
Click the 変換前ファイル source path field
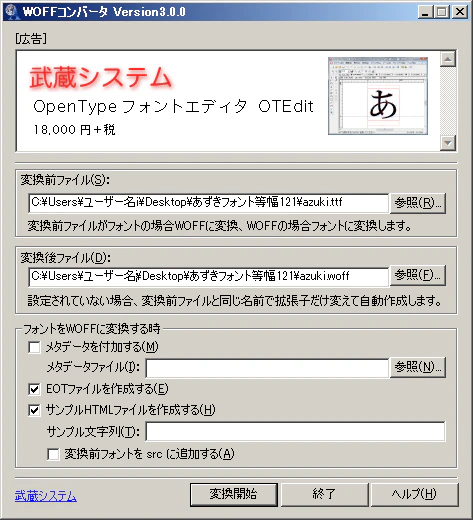pyautogui.click(x=209, y=203)
